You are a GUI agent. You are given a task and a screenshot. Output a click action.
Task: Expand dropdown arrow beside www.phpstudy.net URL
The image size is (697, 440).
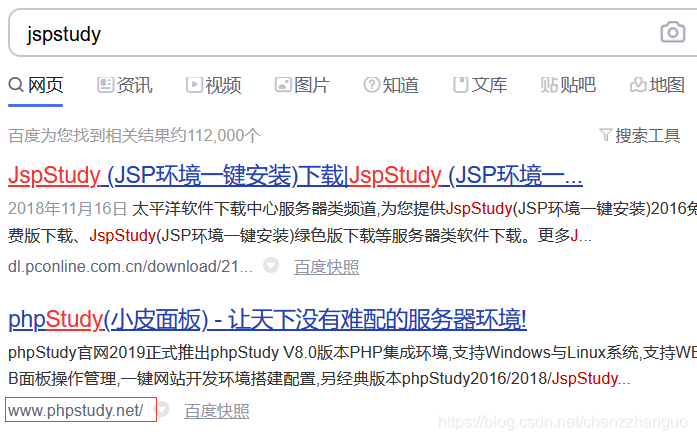[163, 409]
